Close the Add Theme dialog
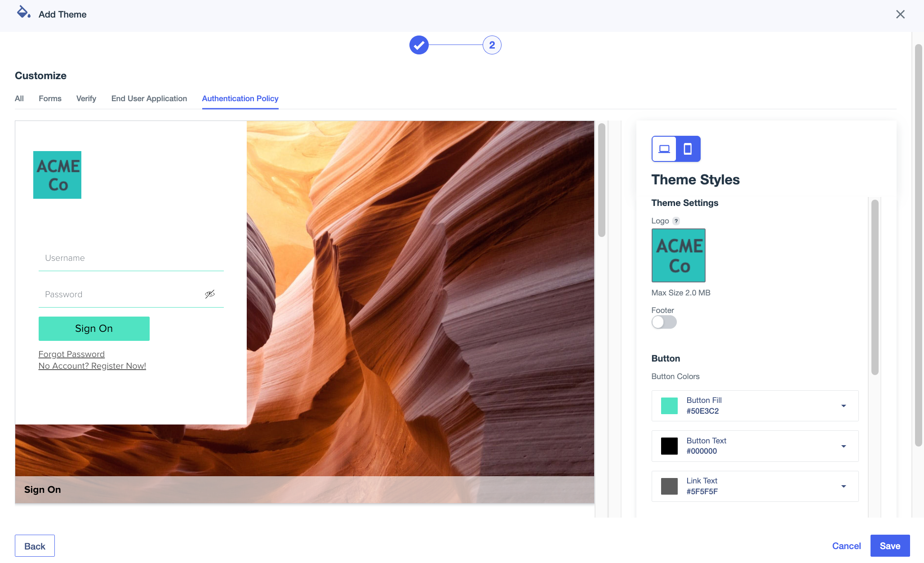The width and height of the screenshot is (924, 563). (900, 14)
